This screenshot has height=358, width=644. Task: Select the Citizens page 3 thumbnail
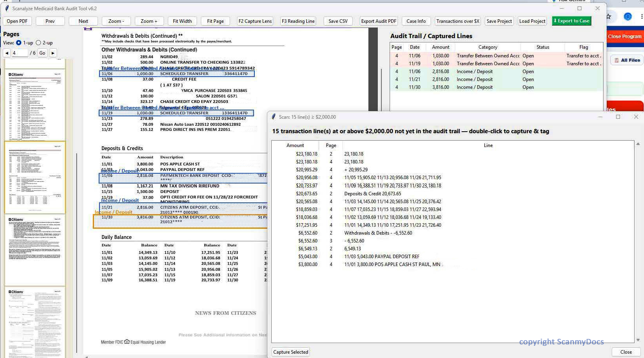(35, 105)
